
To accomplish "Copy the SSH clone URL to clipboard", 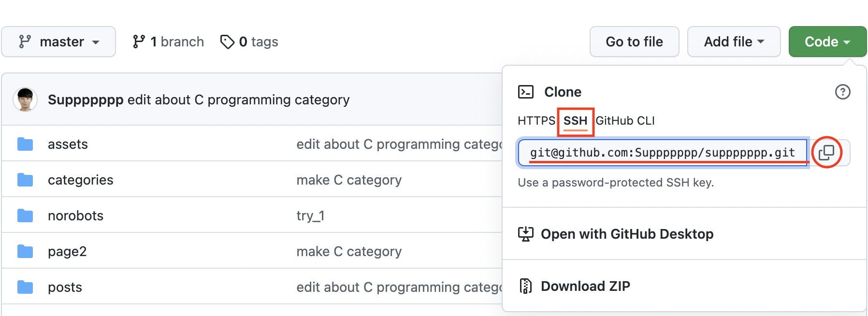I will (x=826, y=153).
